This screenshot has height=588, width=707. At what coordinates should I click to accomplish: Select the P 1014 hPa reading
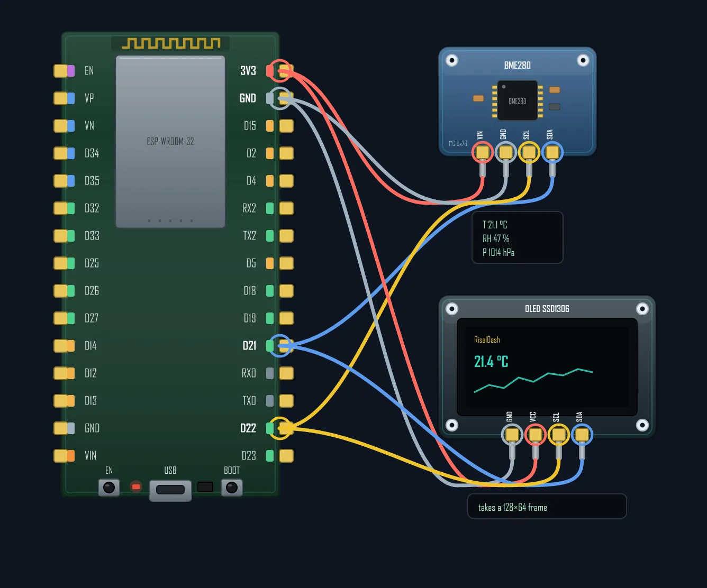click(498, 252)
